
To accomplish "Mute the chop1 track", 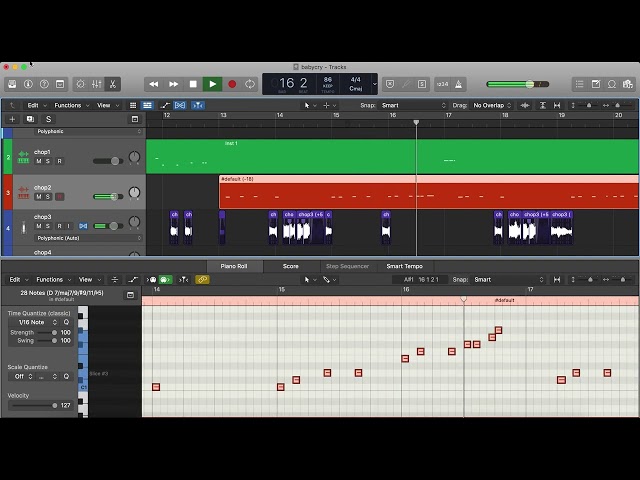I will pos(39,161).
